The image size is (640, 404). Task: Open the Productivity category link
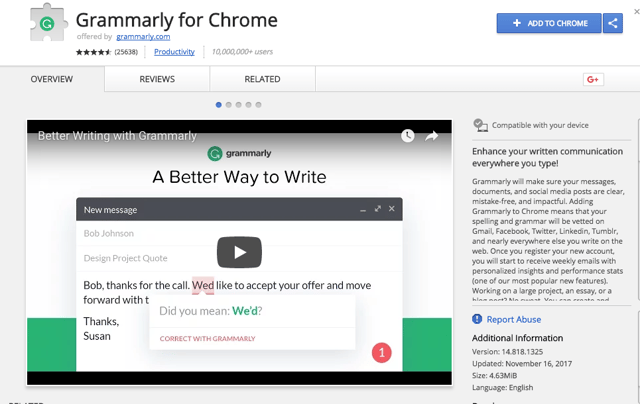[174, 52]
